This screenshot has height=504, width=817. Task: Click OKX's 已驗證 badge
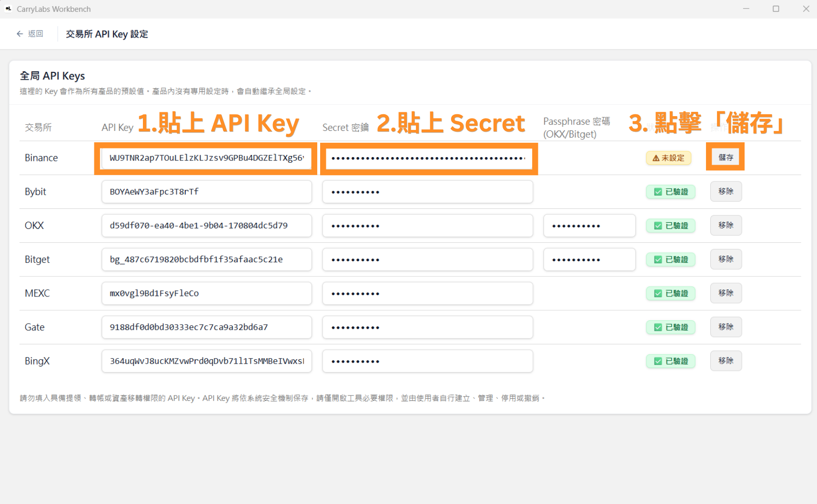tap(670, 226)
